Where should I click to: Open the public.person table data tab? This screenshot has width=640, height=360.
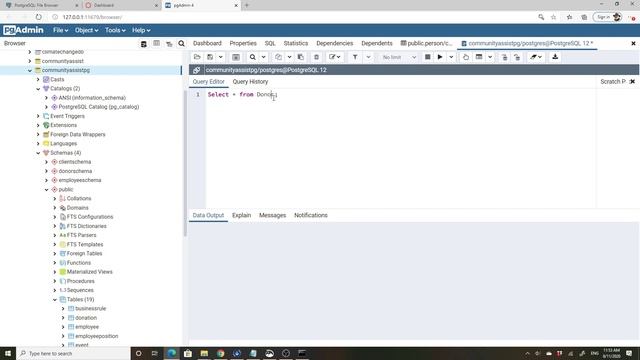(427, 43)
